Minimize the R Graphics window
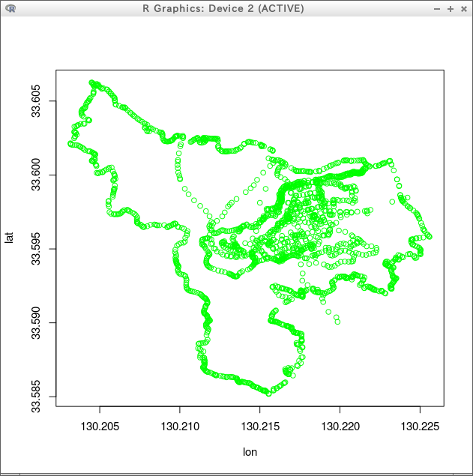Screen dimensions: 473x476 (437, 9)
